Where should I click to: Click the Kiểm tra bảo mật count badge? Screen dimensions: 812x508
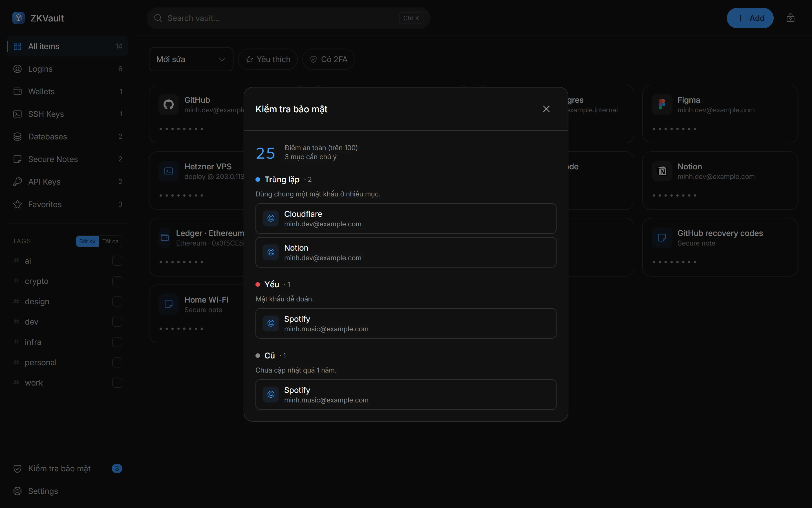pos(117,468)
